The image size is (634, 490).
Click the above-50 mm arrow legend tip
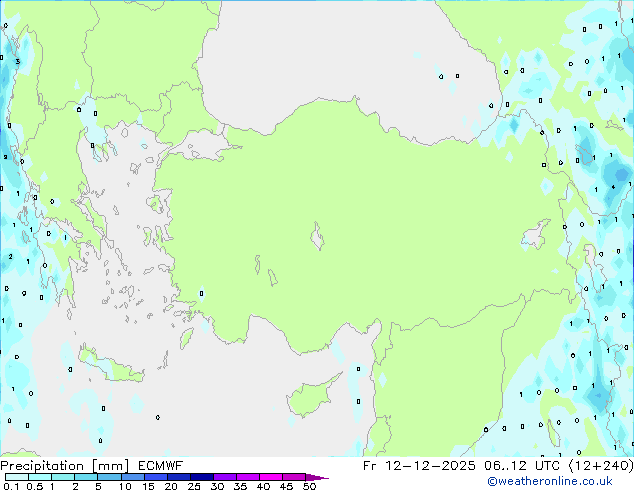[317, 477]
